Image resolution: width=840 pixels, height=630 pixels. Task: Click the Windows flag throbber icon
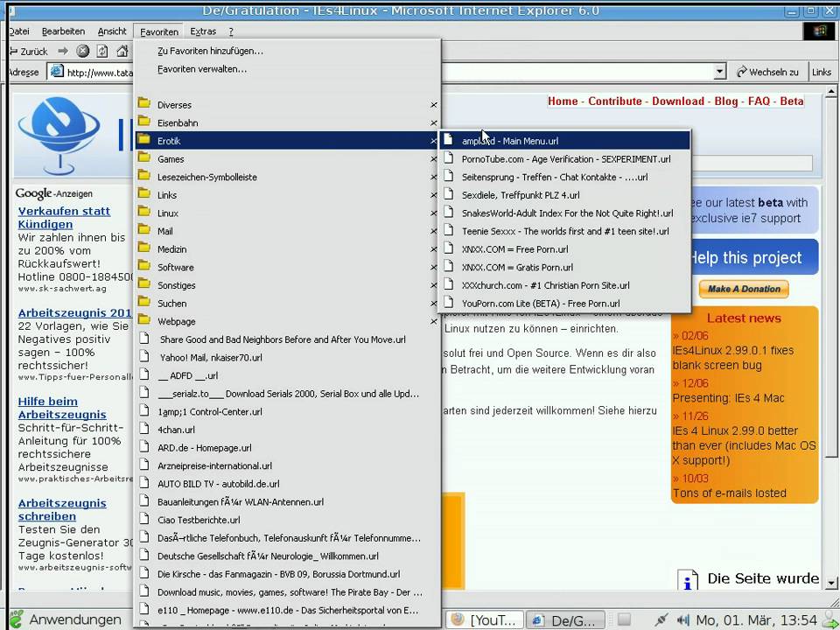819,31
